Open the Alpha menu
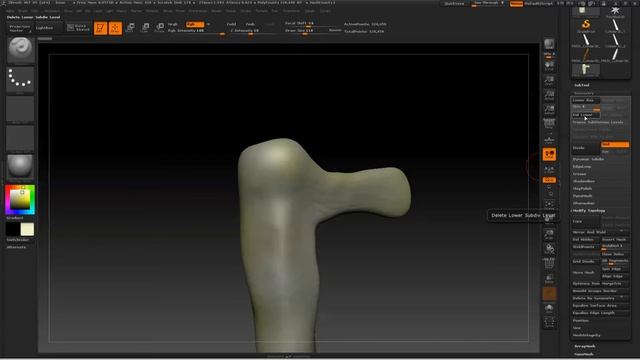Viewport: 640px width, 360px height. tap(10, 11)
